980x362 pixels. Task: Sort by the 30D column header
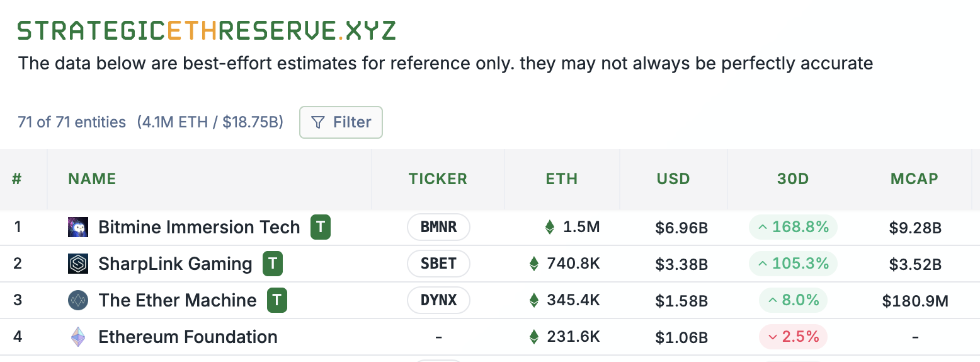tap(793, 179)
